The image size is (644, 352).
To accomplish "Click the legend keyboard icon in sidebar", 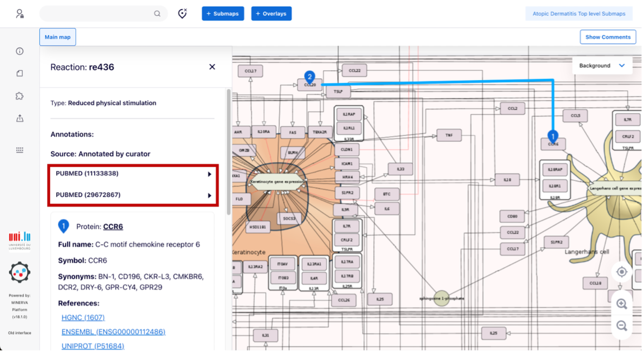I will pyautogui.click(x=19, y=150).
